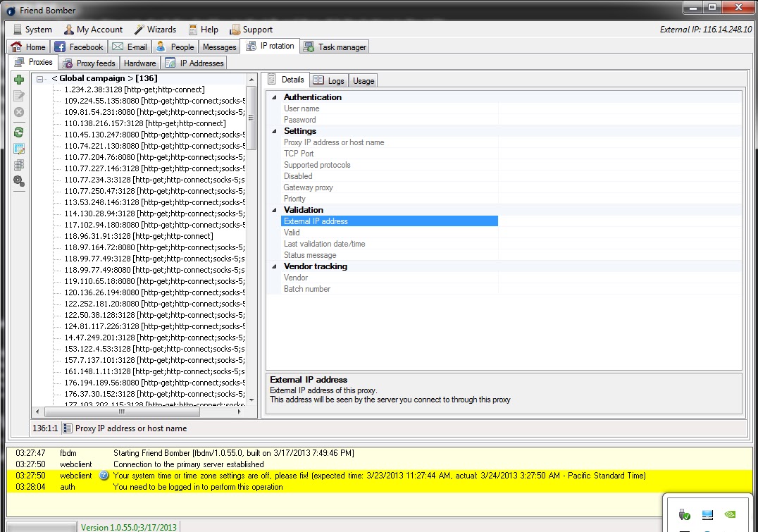Image resolution: width=758 pixels, height=532 pixels.
Task: Click the Version 1.0.55.0 status bar text
Action: pyautogui.click(x=129, y=527)
